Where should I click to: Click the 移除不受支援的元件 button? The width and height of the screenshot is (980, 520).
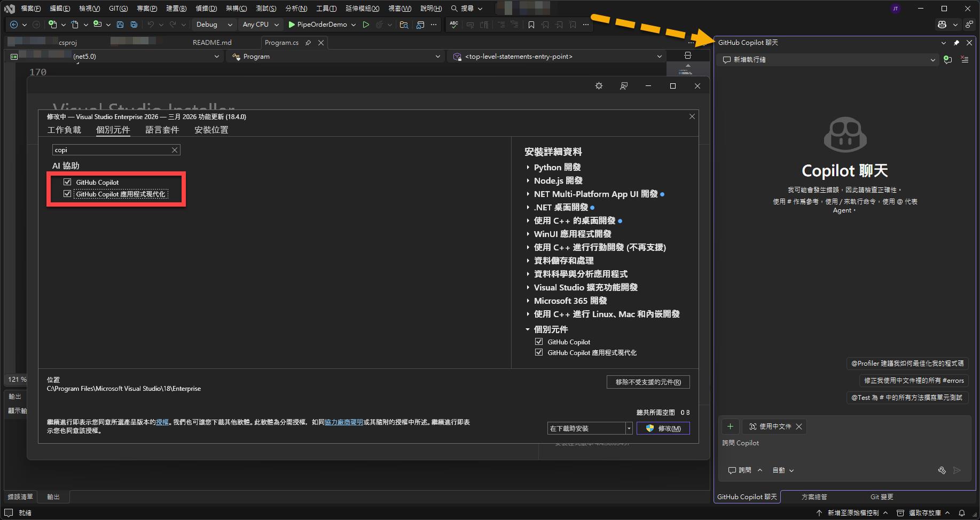tap(648, 382)
